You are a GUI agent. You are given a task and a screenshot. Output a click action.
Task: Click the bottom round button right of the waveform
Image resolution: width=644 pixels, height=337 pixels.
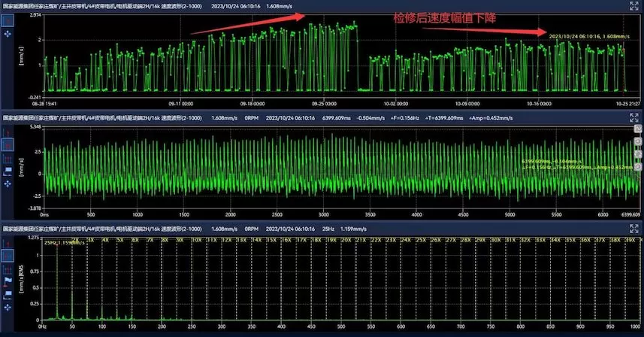tap(638, 165)
